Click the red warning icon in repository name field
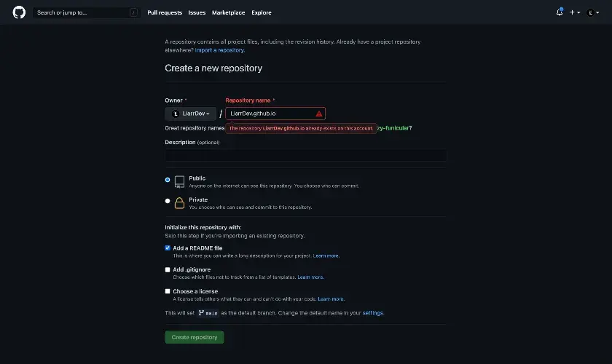The width and height of the screenshot is (612, 364). click(319, 114)
